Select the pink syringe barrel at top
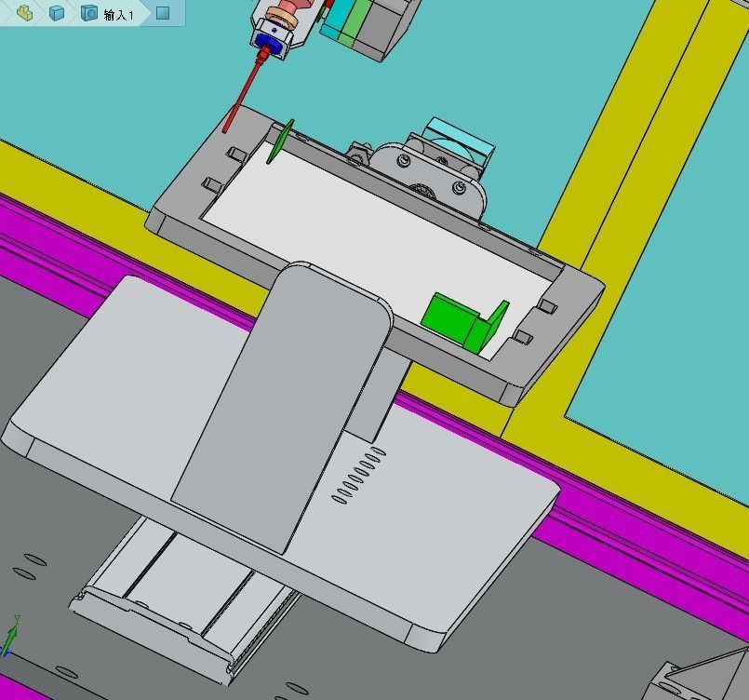749x700 pixels. point(288,6)
